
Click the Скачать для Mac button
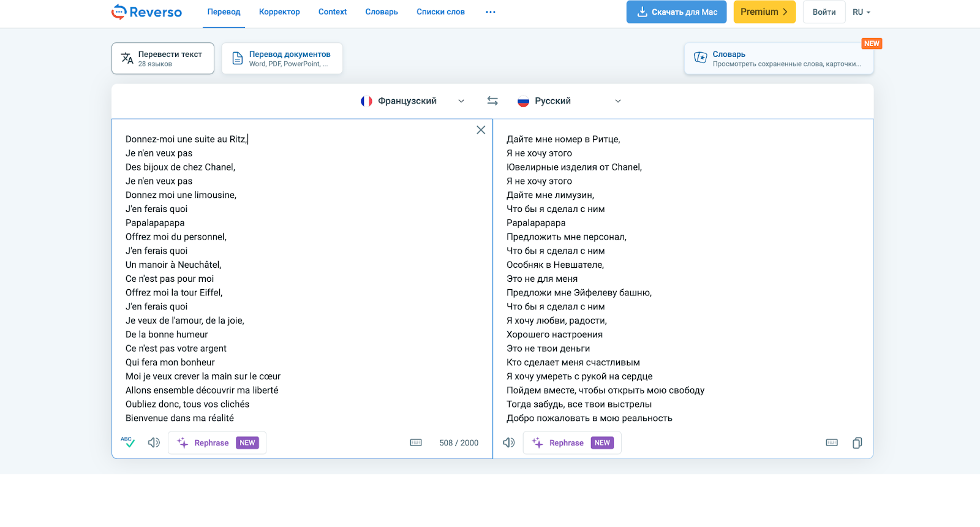(x=676, y=12)
